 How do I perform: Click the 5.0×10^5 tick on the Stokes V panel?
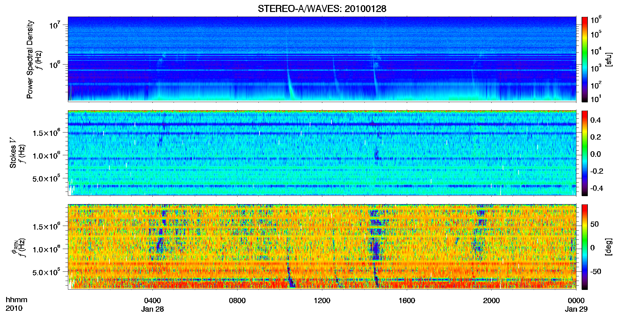[46, 178]
